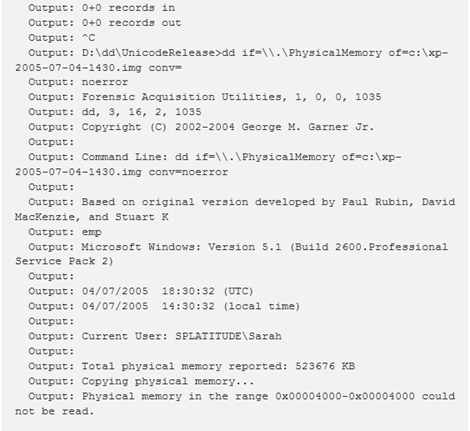This screenshot has height=431, width=470.
Task: Click the 'Copying physical memory...' line
Action: [141, 381]
